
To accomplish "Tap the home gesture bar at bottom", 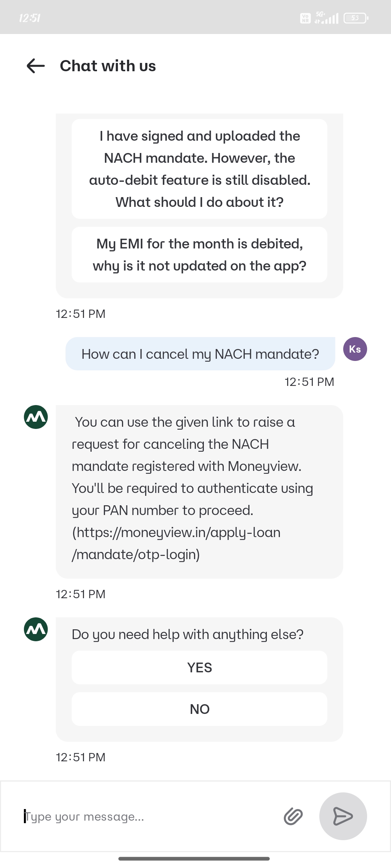I will click(x=194, y=858).
